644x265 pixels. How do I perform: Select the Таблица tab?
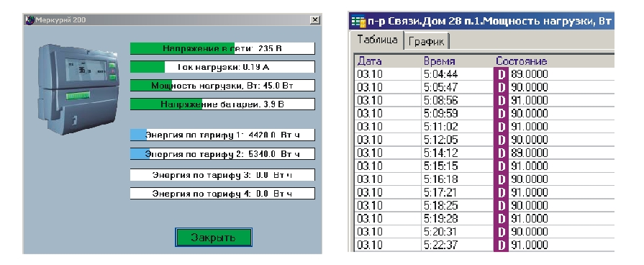[377, 40]
